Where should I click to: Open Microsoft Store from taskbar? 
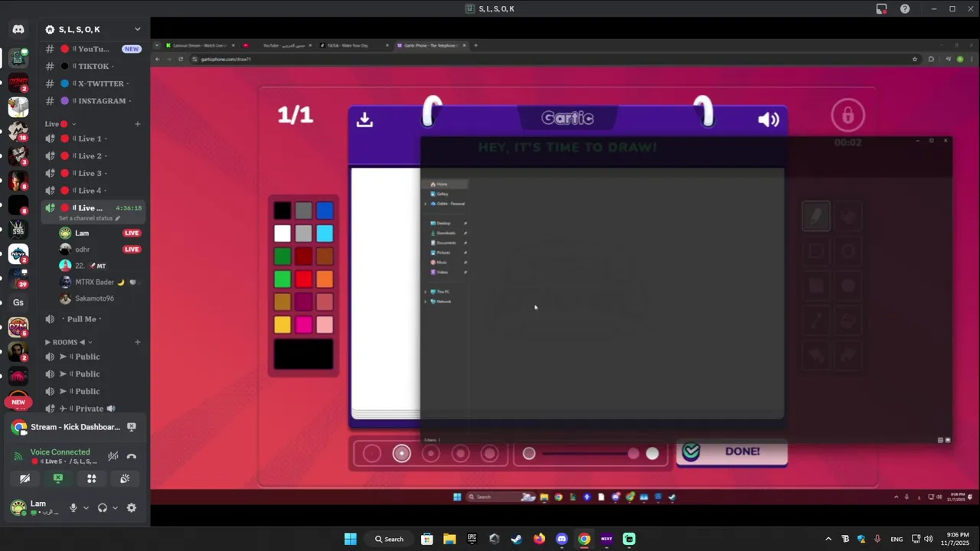pyautogui.click(x=427, y=539)
